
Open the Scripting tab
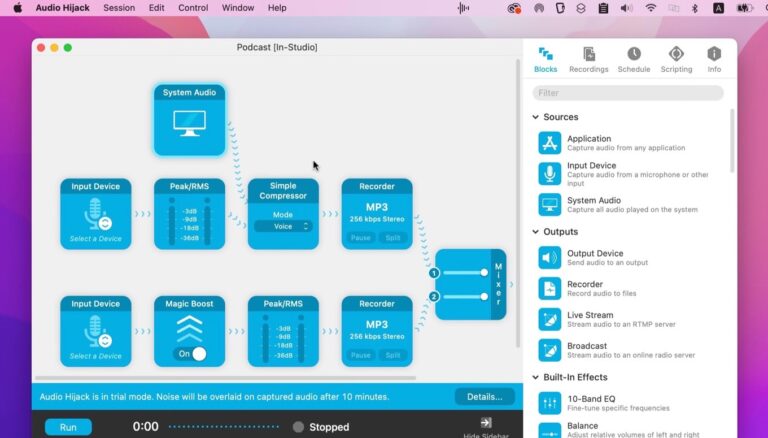click(x=676, y=59)
